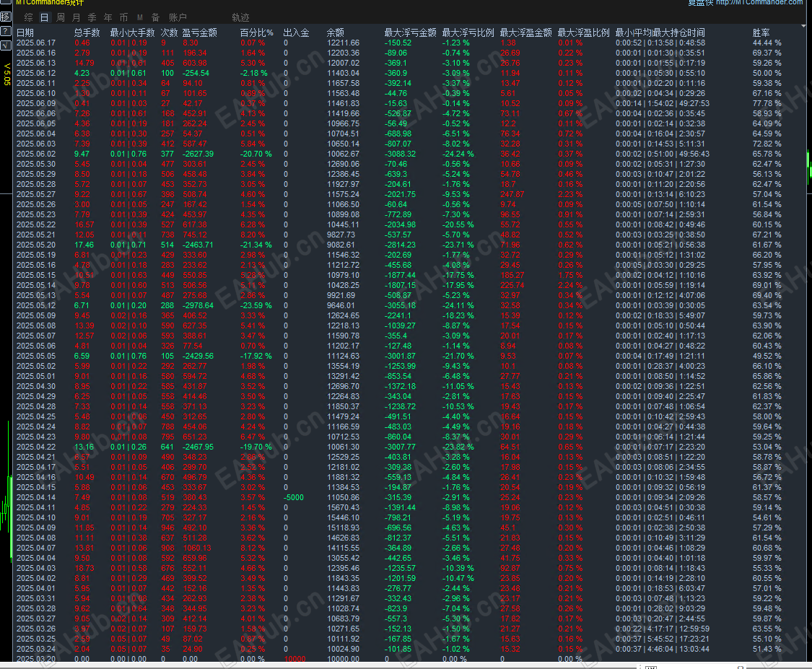
Task: Click the 最大浮盈比例 column header
Action: tap(584, 32)
